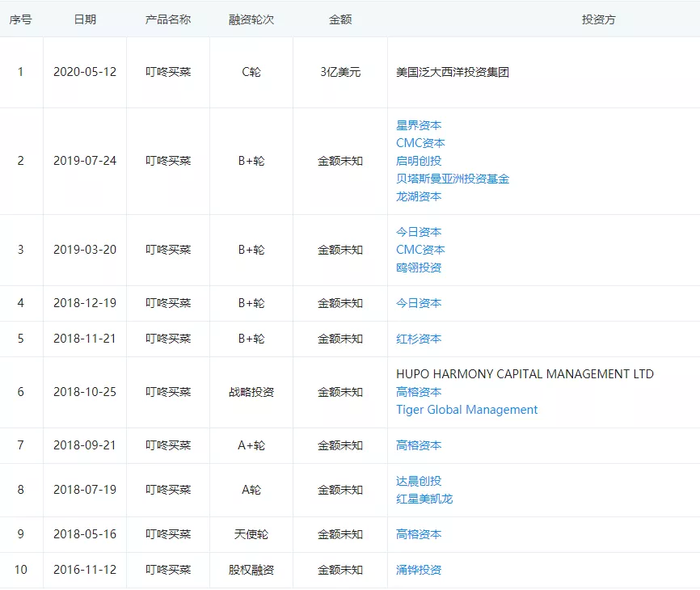Screen dimensions: 700x590
Task: Select date 2018-12-19
Action: (x=85, y=303)
